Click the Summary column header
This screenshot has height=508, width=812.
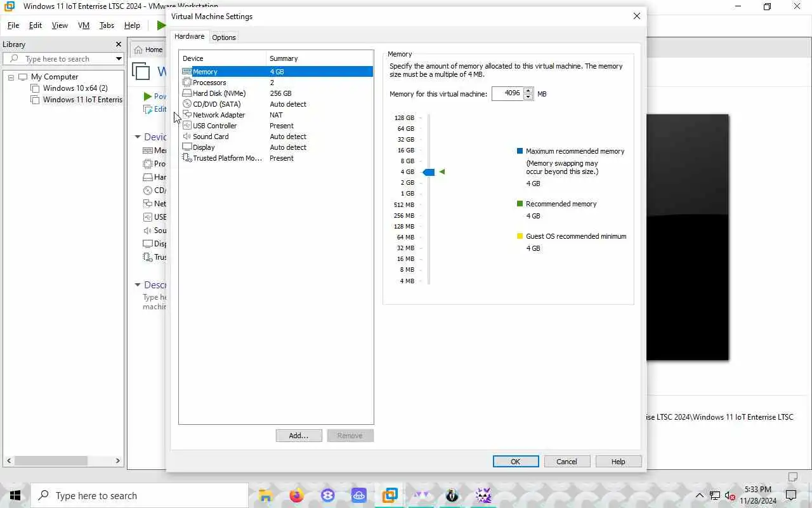pos(320,58)
